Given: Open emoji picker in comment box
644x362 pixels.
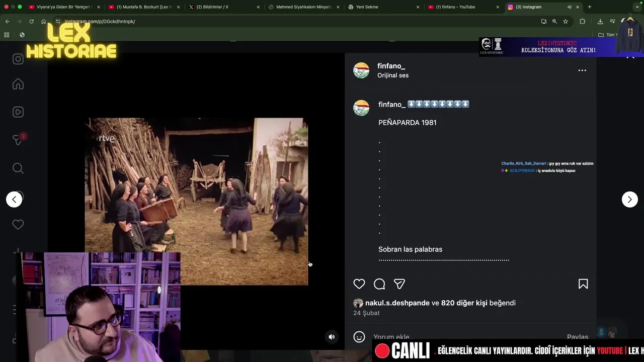Looking at the screenshot, I should click(359, 337).
